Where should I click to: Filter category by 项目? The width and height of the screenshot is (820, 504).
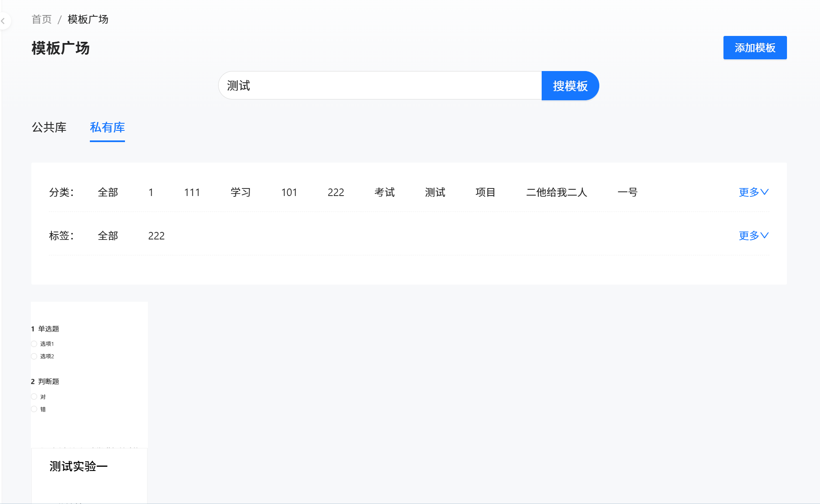(x=486, y=192)
